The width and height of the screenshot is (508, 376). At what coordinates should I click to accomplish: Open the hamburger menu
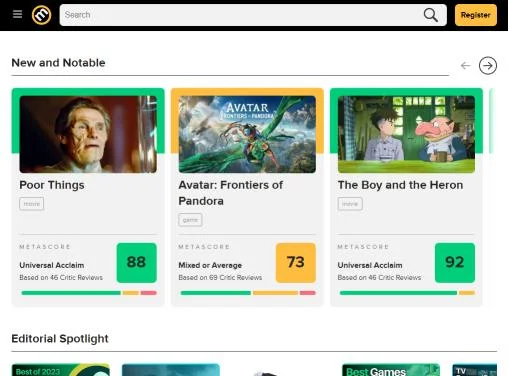[x=17, y=14]
